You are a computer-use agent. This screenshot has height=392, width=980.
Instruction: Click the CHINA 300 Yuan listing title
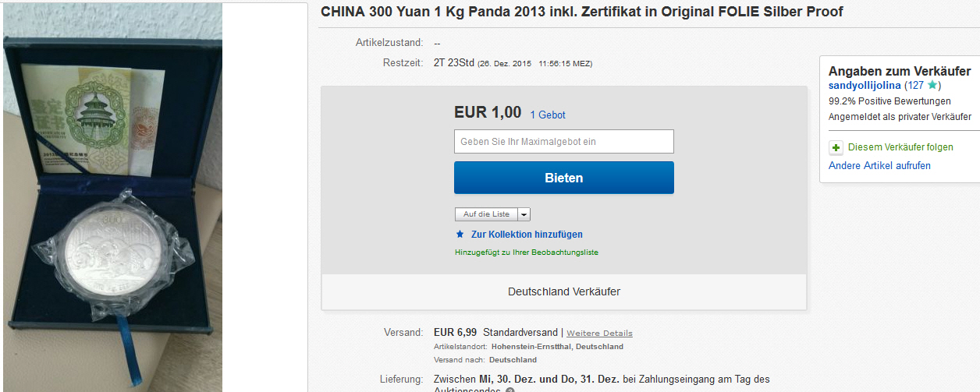[x=581, y=12]
